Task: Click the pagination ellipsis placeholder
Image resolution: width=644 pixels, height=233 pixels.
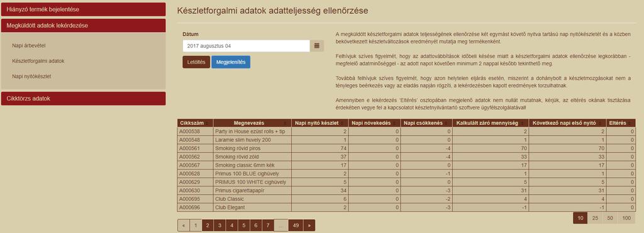Action: (281, 225)
